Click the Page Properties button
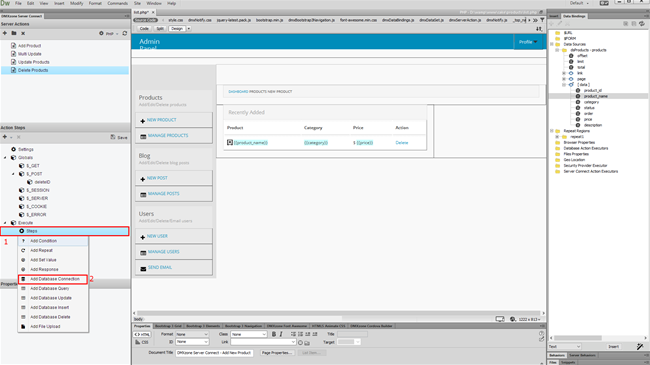The image size is (650, 365). pyautogui.click(x=277, y=353)
